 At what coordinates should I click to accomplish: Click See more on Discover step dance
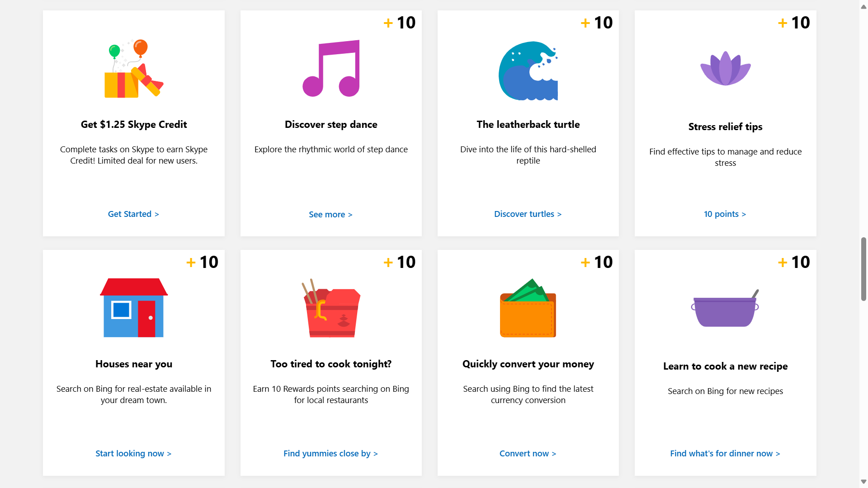coord(330,214)
